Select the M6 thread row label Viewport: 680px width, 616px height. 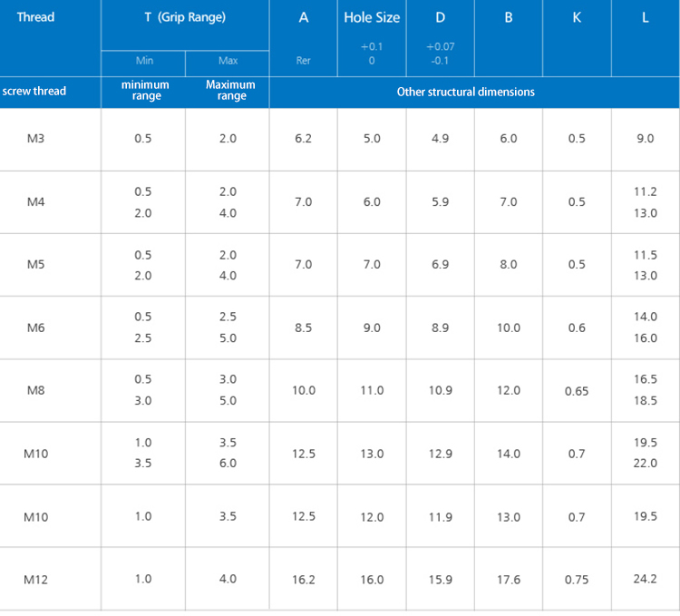36,328
